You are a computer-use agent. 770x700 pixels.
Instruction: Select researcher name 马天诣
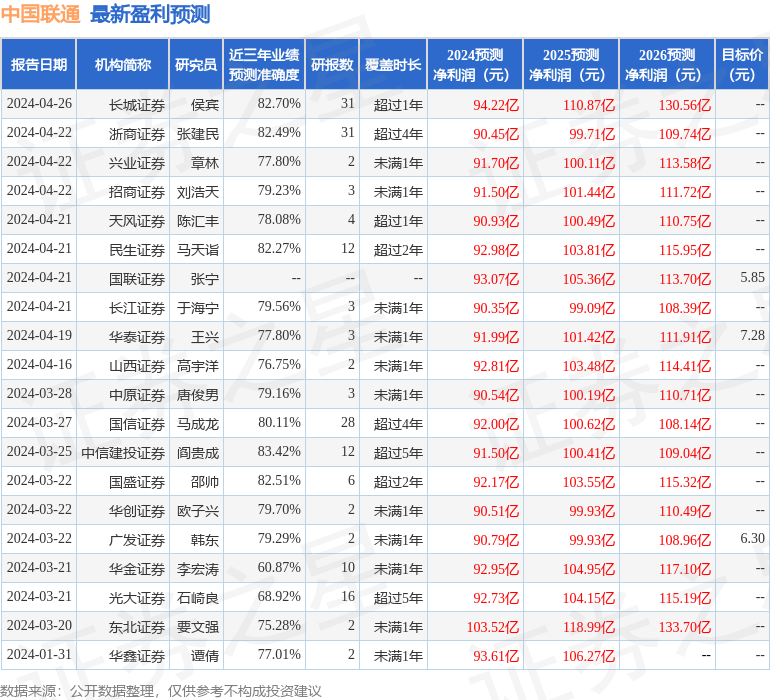198,250
